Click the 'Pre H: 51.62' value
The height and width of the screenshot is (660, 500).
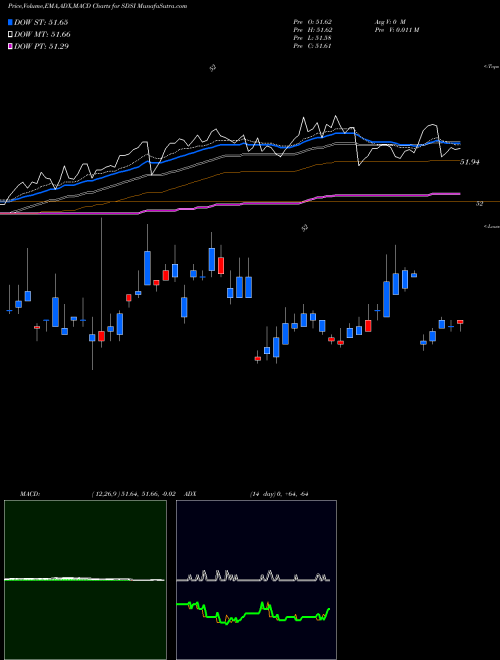click(x=314, y=30)
